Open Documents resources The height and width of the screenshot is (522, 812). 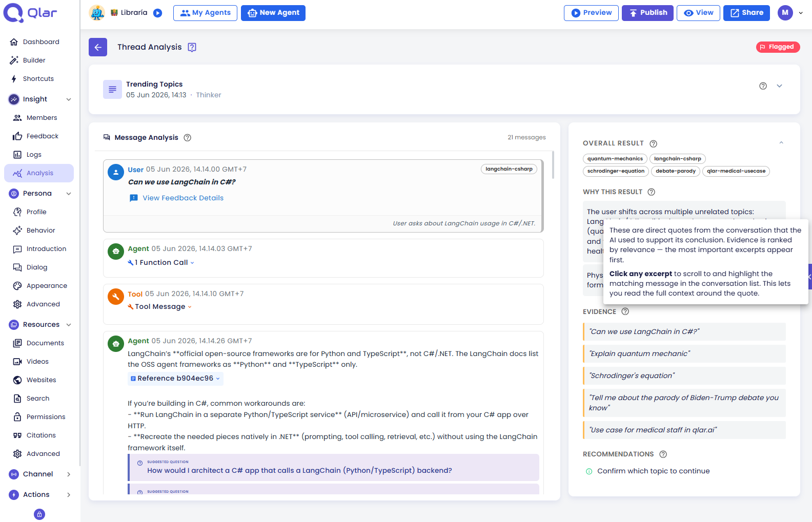click(x=39, y=343)
